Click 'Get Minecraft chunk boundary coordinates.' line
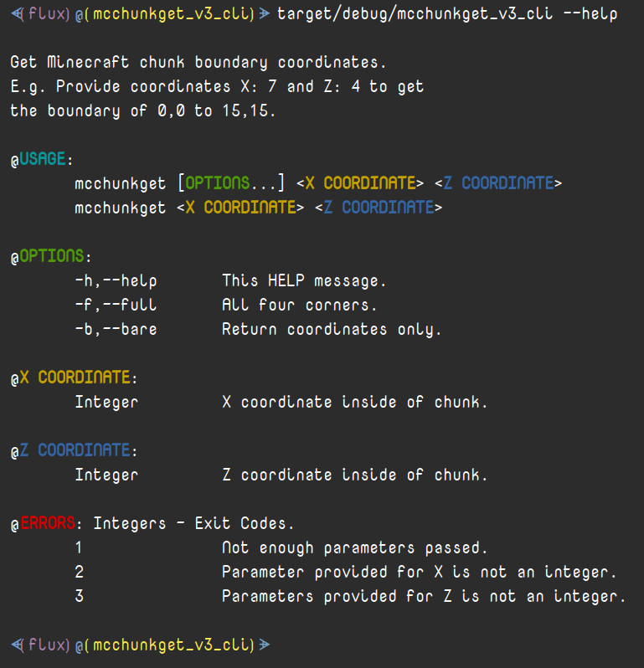The height and width of the screenshot is (668, 644). (x=198, y=62)
